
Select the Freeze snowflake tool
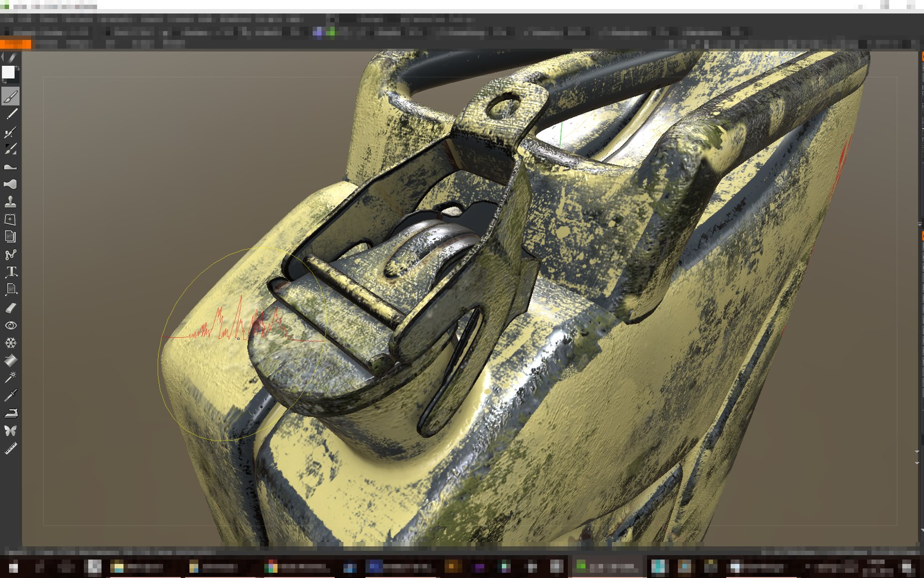(x=11, y=343)
